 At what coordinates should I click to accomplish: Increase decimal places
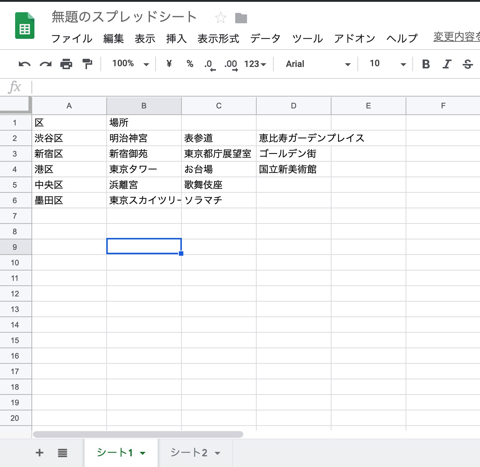[x=231, y=64]
